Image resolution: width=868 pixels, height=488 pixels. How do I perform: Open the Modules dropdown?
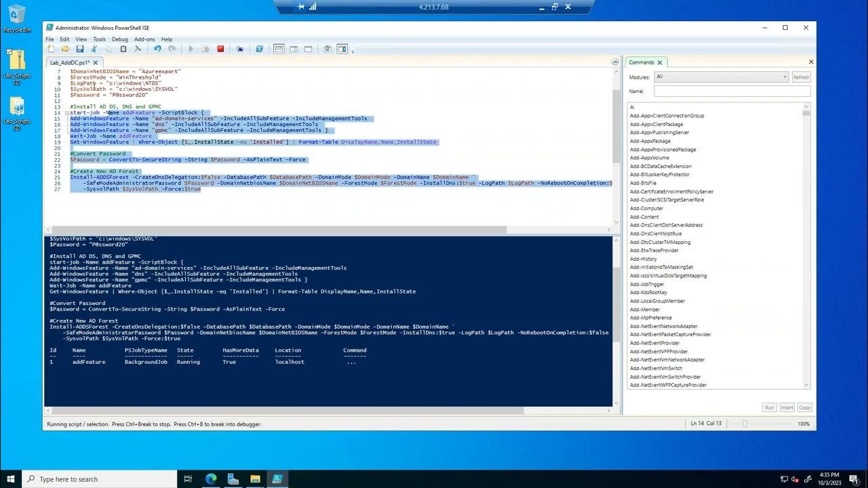click(722, 77)
